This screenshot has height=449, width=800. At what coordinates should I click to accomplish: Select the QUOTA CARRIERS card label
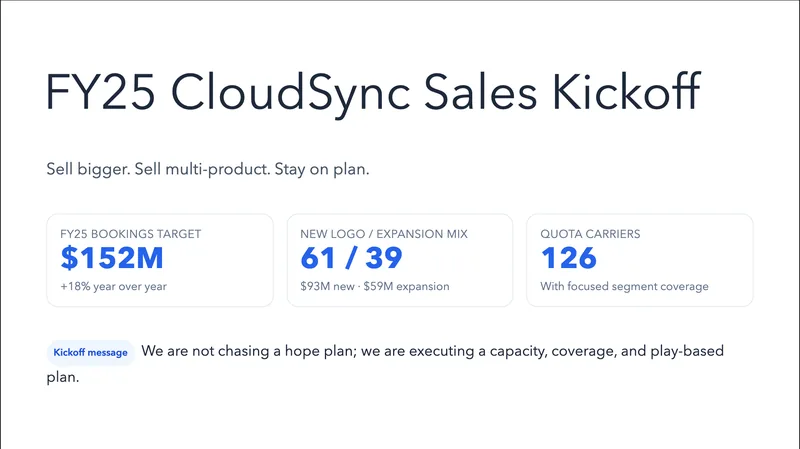pos(590,234)
